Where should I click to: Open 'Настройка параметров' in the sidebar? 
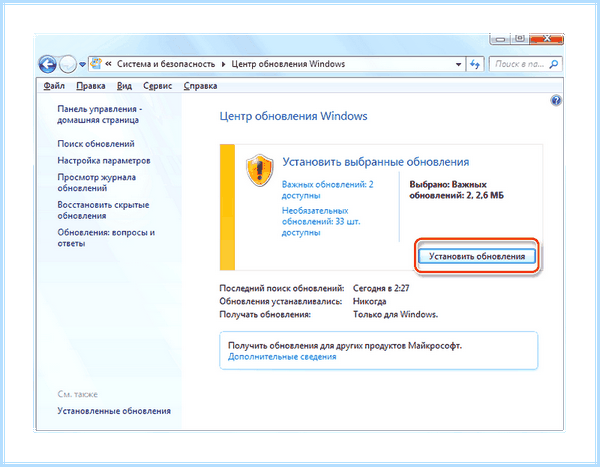tap(104, 160)
